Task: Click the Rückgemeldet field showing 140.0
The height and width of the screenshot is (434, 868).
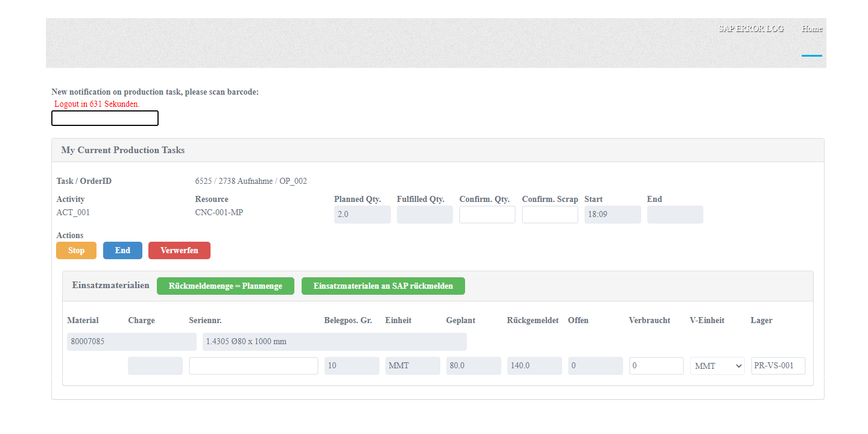Action: click(x=534, y=366)
